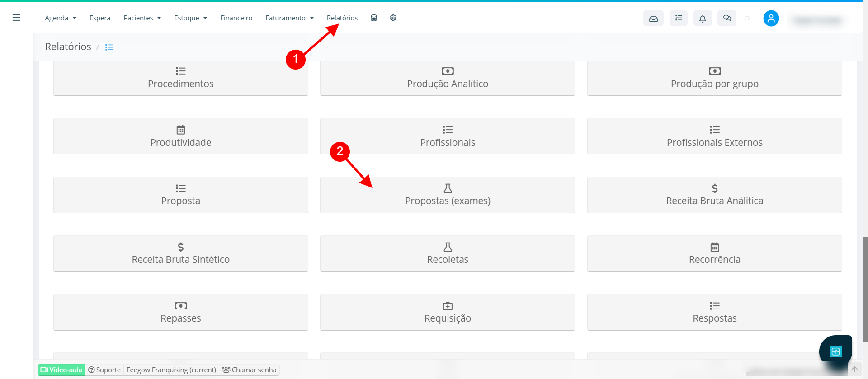
Task: Click the calendar icon above Produtividade
Action: coord(181,130)
